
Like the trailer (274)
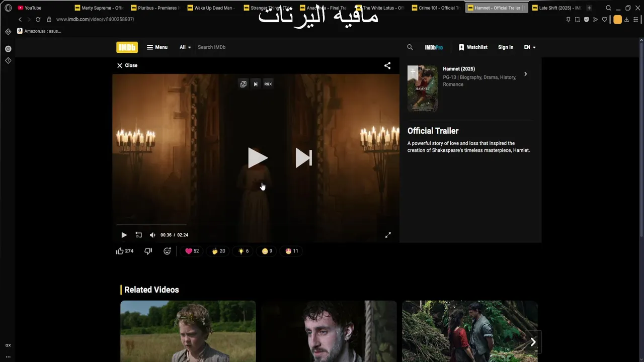[x=125, y=251]
